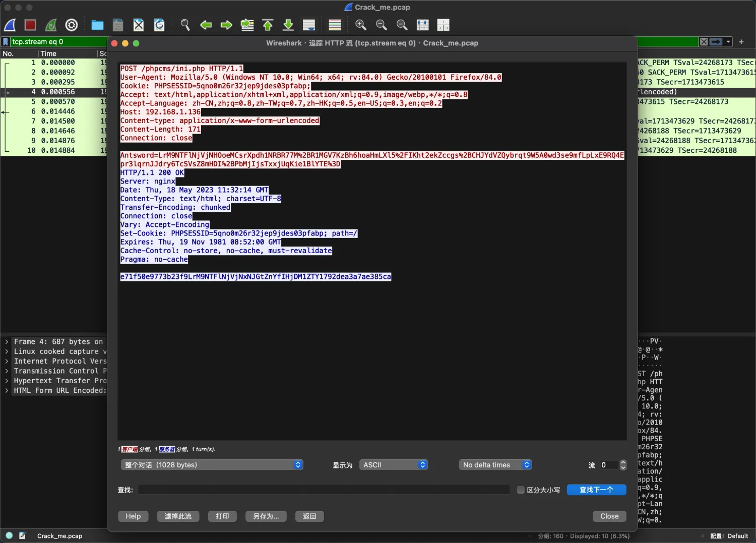This screenshot has height=543, width=756.
Task: Click the Help button in follow stream dialog
Action: click(x=133, y=516)
